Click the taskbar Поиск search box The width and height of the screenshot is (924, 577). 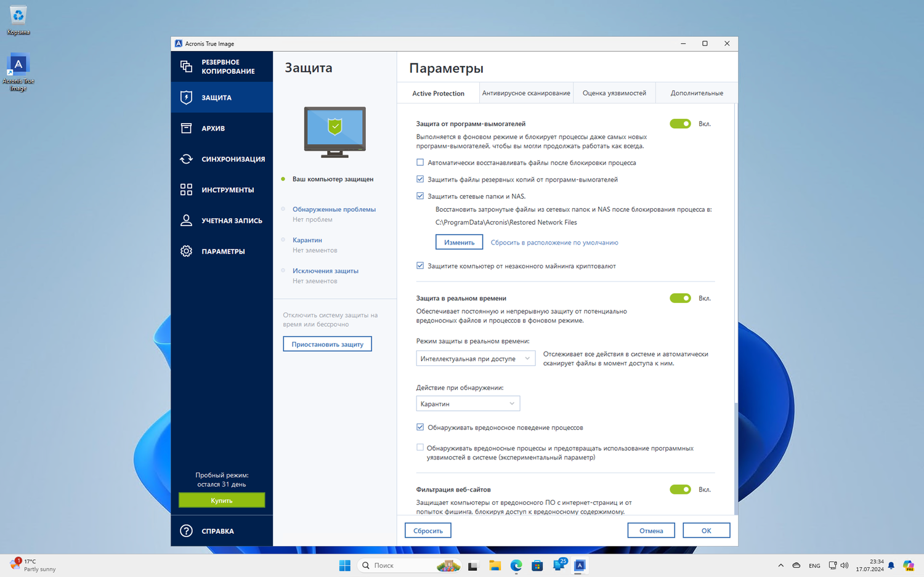408,565
